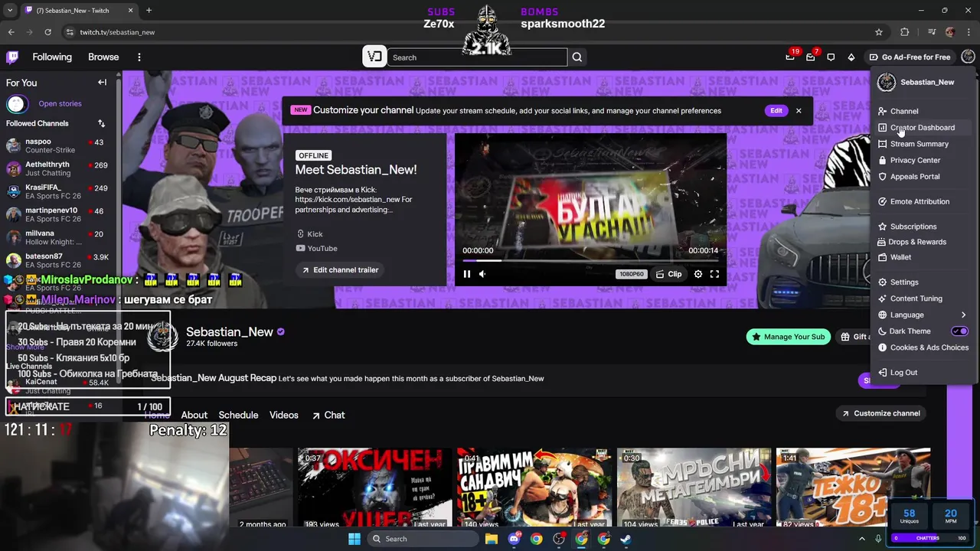Select Channel from the user menu
980x551 pixels.
click(923, 111)
